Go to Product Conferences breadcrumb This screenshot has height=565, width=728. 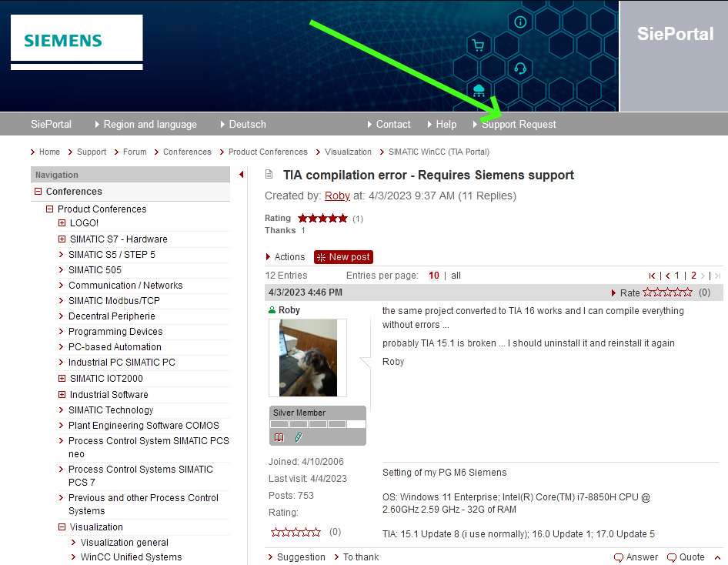(268, 152)
